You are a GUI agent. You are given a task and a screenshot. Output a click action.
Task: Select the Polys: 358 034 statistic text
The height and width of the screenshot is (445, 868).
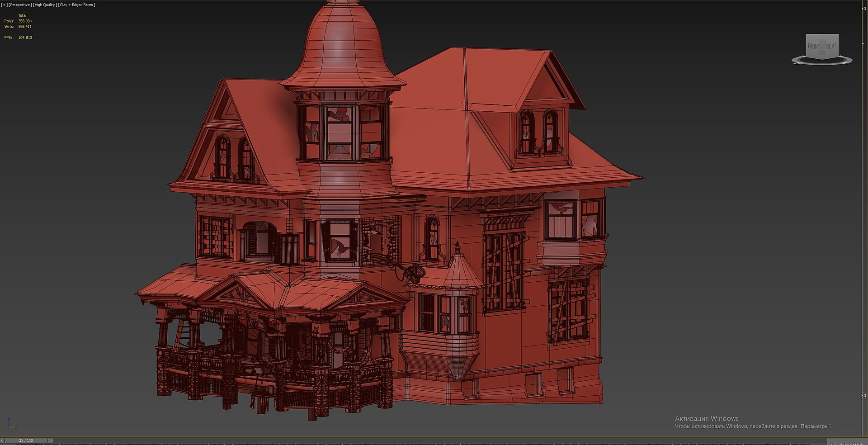(x=18, y=21)
